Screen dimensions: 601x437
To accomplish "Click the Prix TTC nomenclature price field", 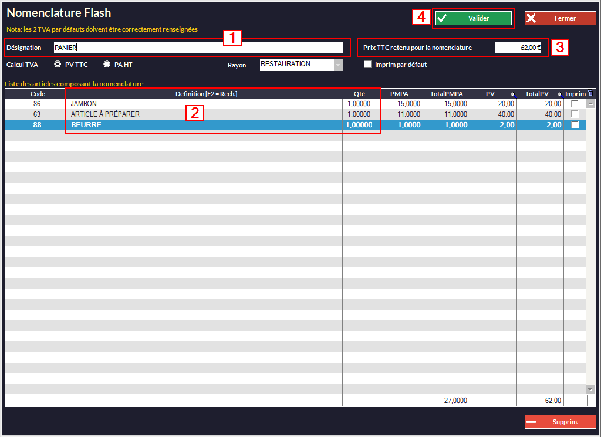I will [520, 47].
